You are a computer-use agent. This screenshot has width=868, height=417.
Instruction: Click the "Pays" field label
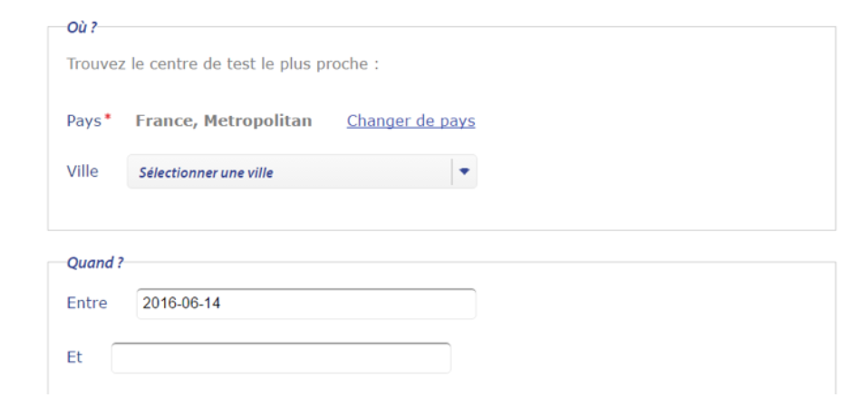tap(83, 121)
